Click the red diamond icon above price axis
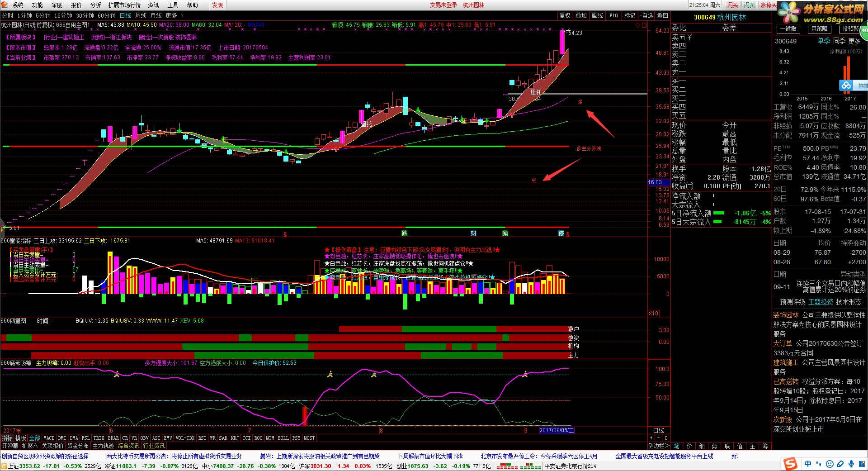The height and width of the screenshot is (471, 868). tap(638, 26)
